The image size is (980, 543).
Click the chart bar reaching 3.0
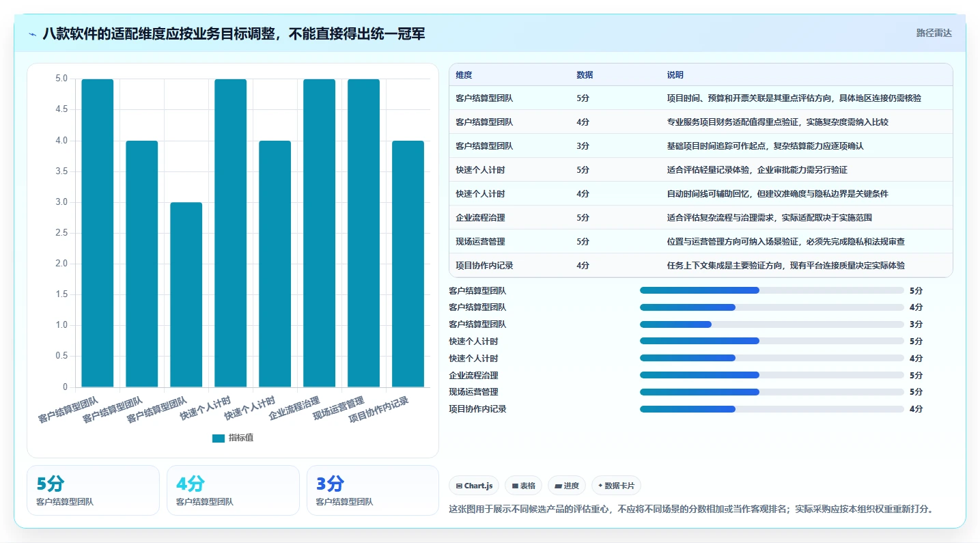186,294
